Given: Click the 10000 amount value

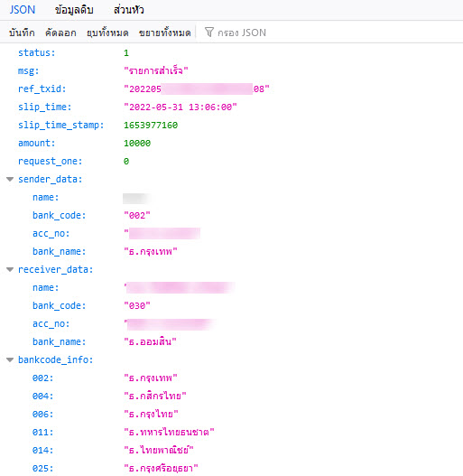Looking at the screenshot, I should coord(137,143).
